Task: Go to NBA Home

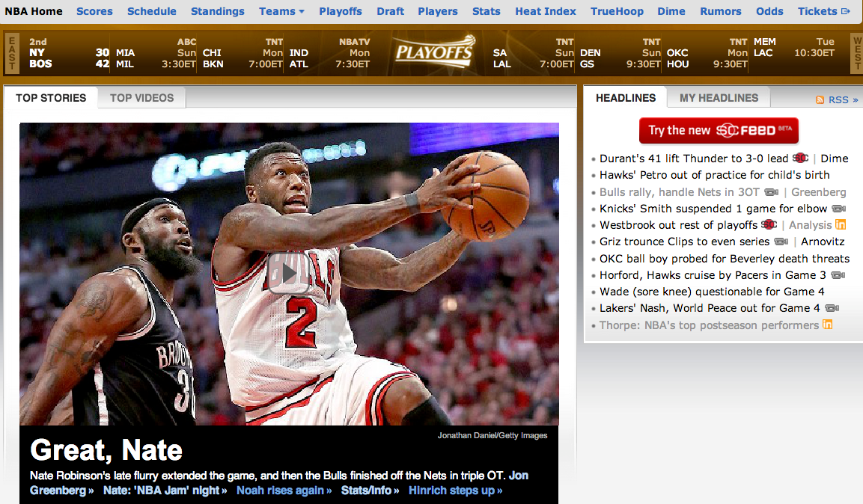Action: (x=34, y=11)
